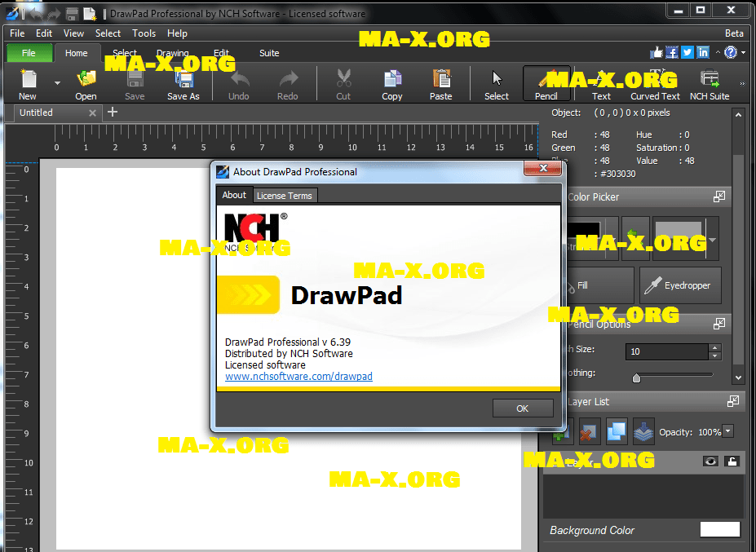
Task: Delete layer with the red X icon
Action: 589,431
